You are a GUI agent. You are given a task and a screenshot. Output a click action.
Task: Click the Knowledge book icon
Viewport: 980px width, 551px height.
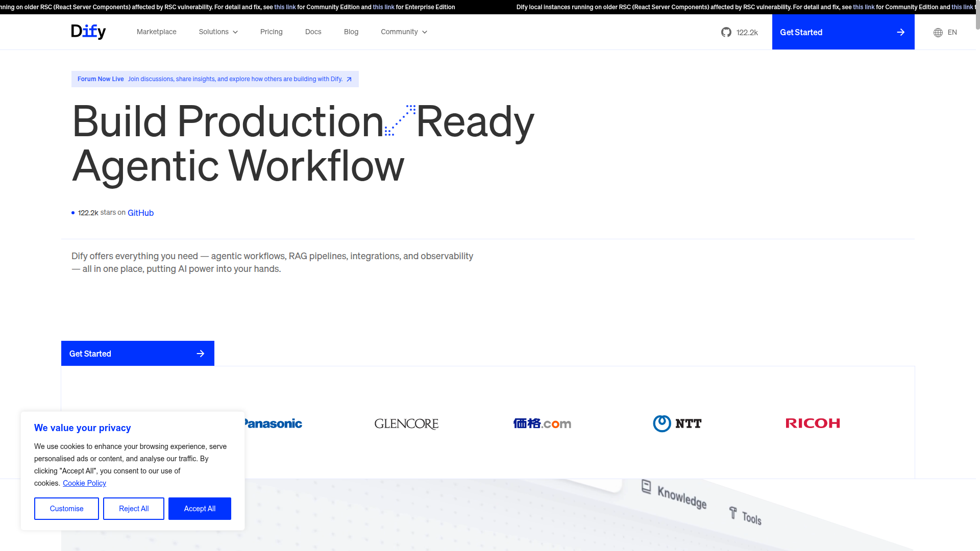646,487
